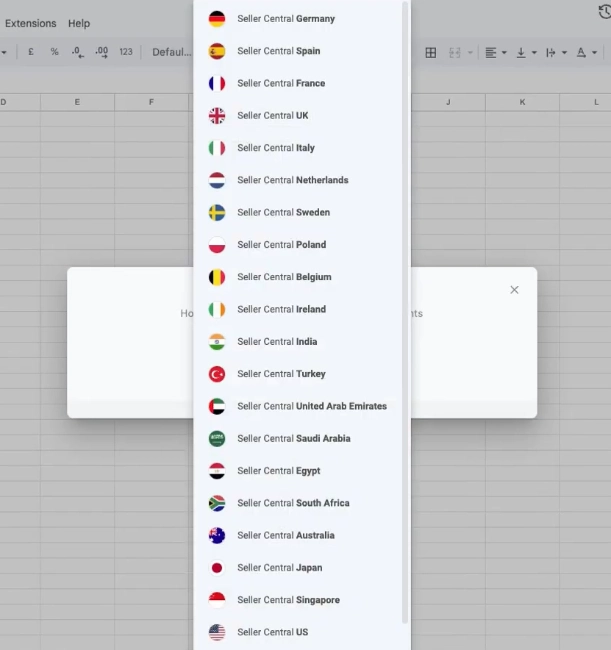611x650 pixels.
Task: Click the country list scrollbar
Action: point(405,300)
